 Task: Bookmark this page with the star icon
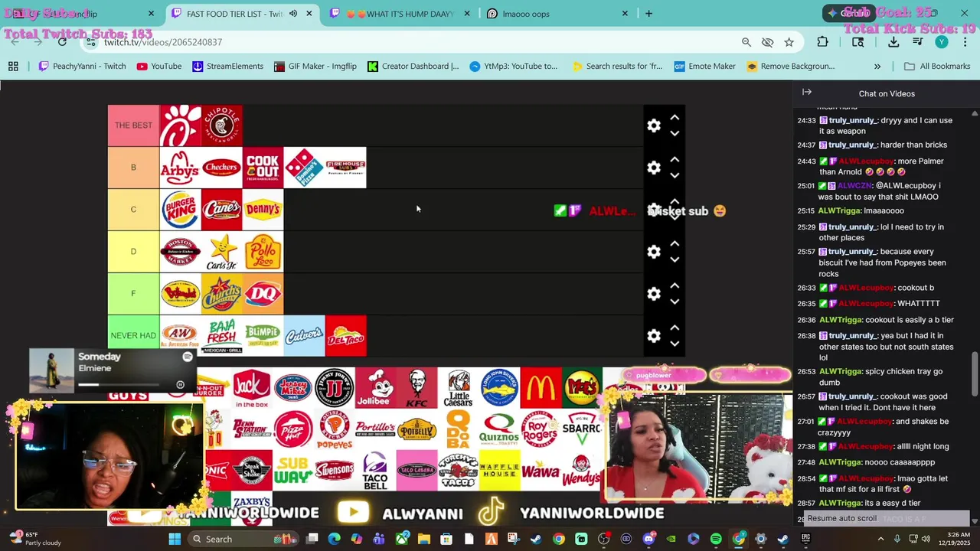point(789,42)
